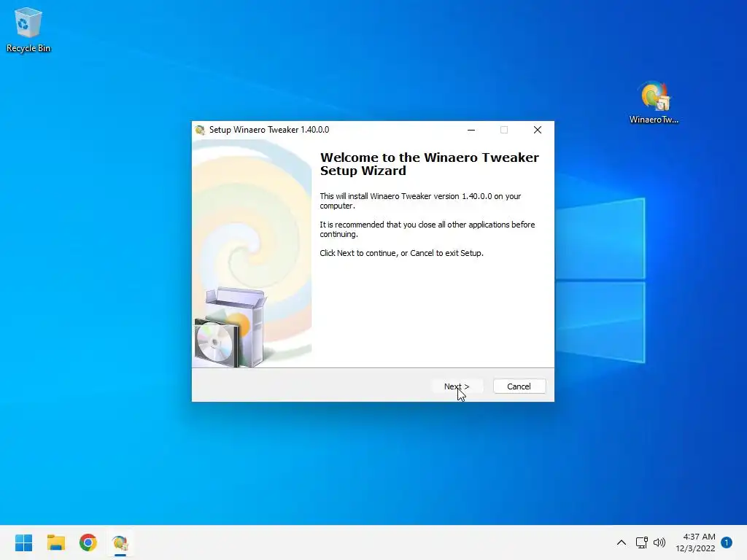
Task: Minimize the Setup Winaero Tweaker window
Action: (471, 130)
